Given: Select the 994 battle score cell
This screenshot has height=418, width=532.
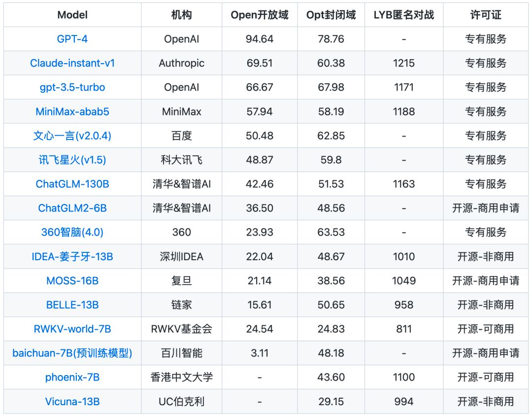Looking at the screenshot, I should click(404, 402).
